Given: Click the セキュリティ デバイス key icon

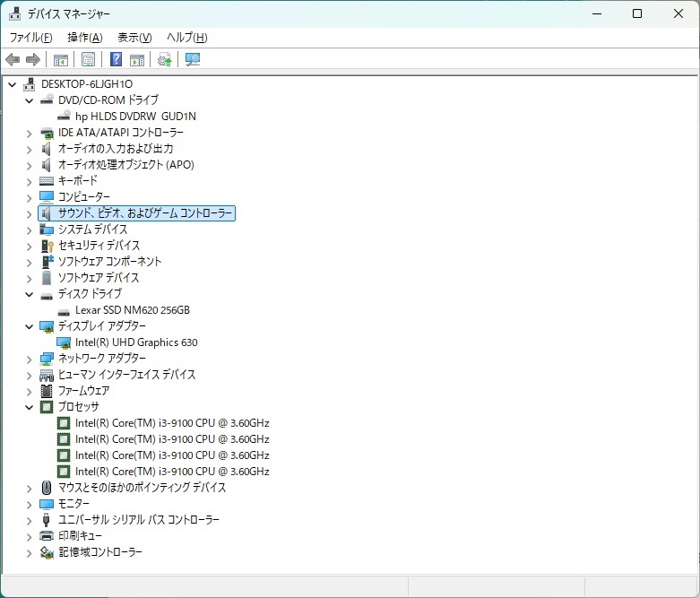Looking at the screenshot, I should (47, 245).
